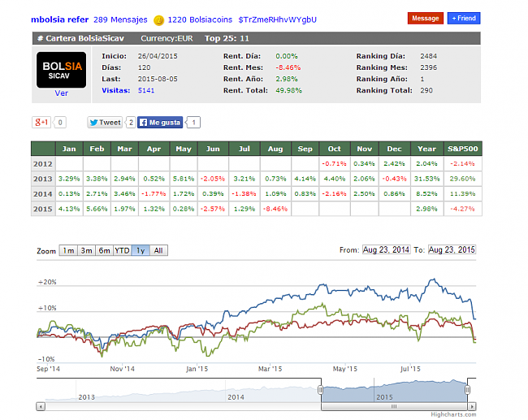Screen dimensions: 528x420
Task: Click the Ver link under the logo
Action: [61, 93]
